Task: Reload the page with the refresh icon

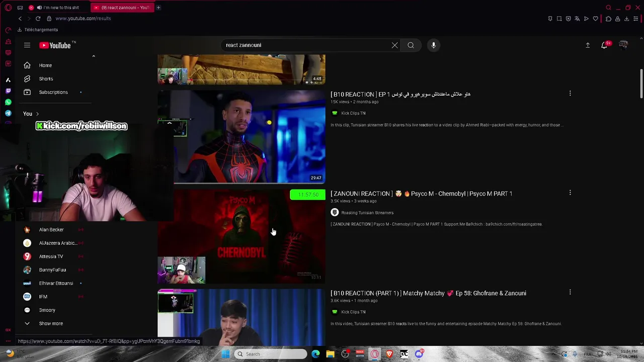Action: pyautogui.click(x=38, y=19)
